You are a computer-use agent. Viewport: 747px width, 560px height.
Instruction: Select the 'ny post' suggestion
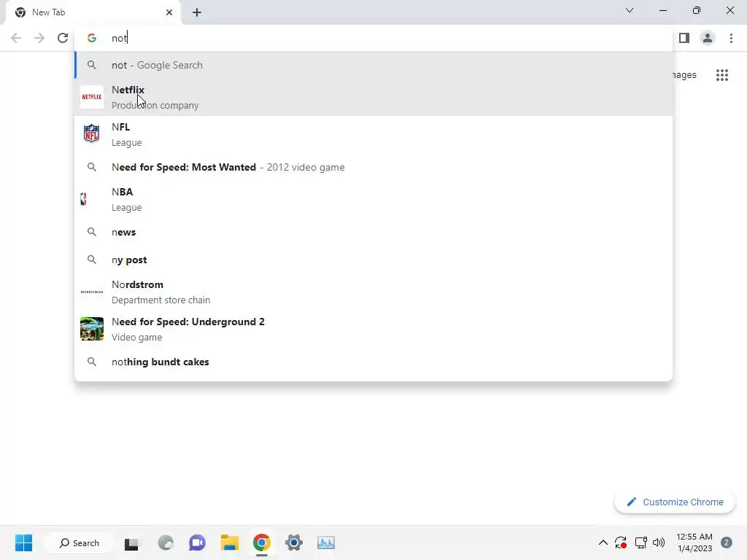click(373, 260)
